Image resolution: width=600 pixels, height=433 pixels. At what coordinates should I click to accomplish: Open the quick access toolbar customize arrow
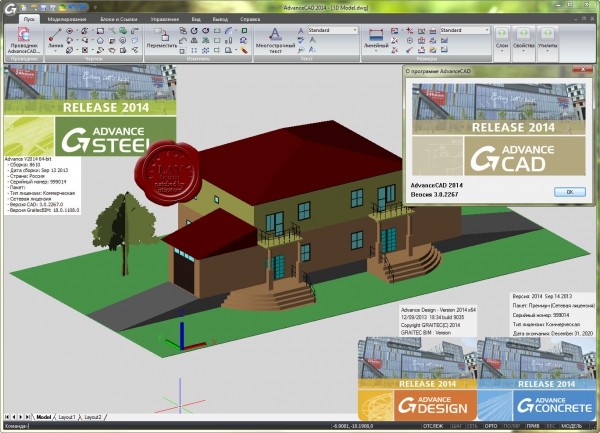(x=95, y=7)
